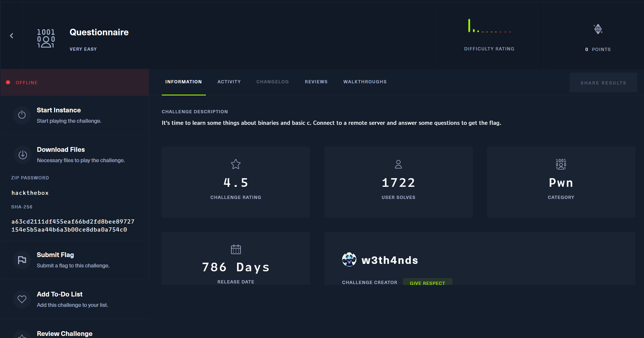The height and width of the screenshot is (338, 644).
Task: Click the Questionnaire challenge title
Action: pyautogui.click(x=99, y=32)
